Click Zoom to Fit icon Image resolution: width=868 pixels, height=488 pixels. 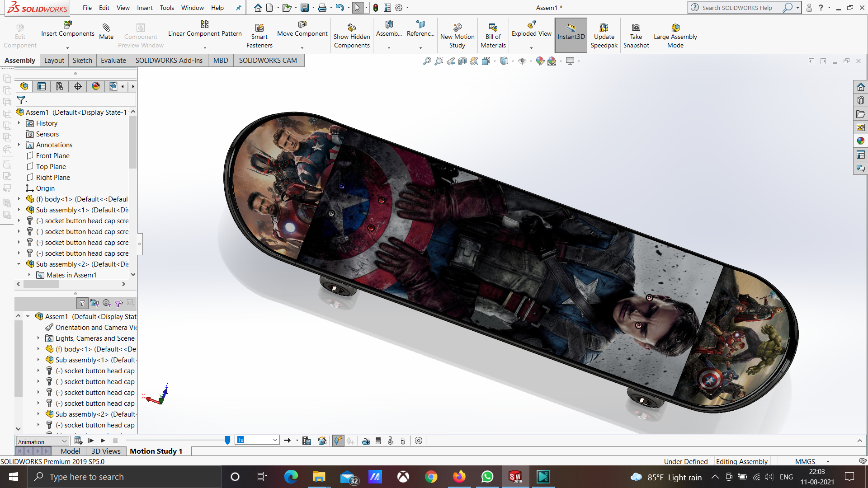(x=427, y=61)
